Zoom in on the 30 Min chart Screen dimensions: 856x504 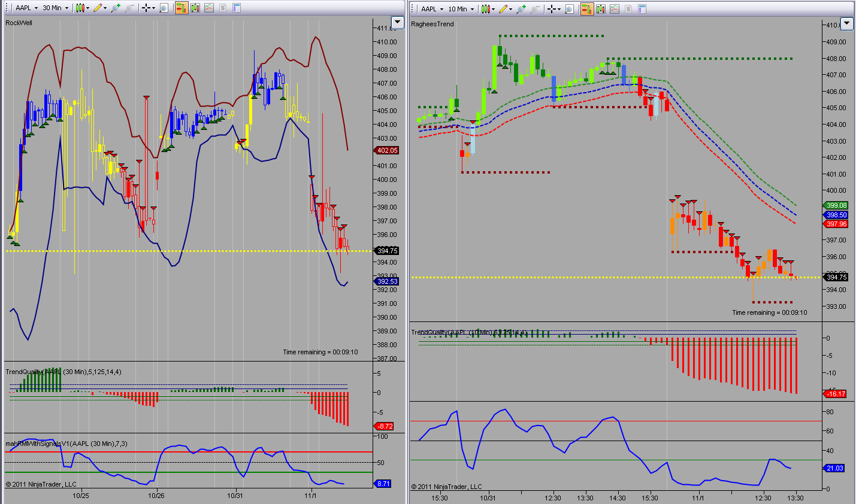(116, 8)
